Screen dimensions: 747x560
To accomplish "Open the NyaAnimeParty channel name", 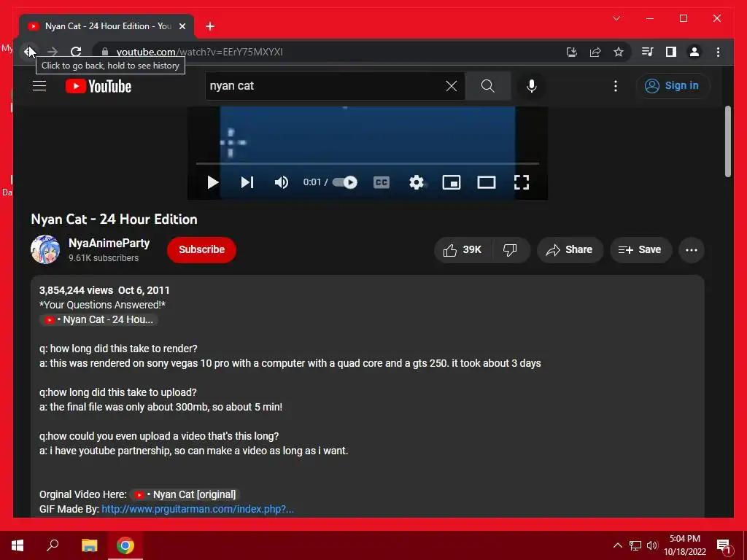I will 109,243.
